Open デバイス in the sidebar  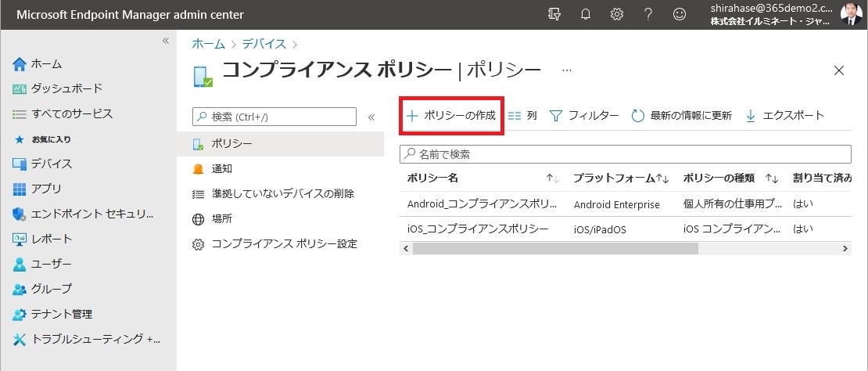pyautogui.click(x=42, y=164)
